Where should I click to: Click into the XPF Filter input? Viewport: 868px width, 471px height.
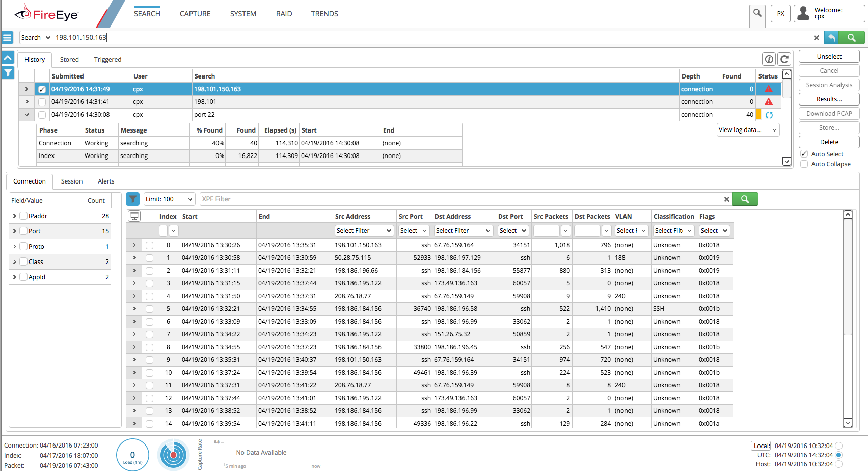(x=461, y=199)
